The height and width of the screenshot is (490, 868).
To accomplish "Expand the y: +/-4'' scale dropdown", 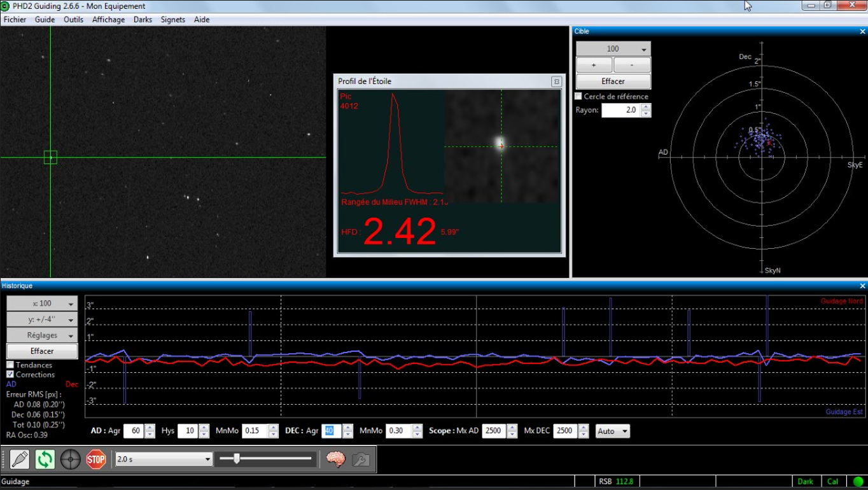I will pyautogui.click(x=42, y=319).
